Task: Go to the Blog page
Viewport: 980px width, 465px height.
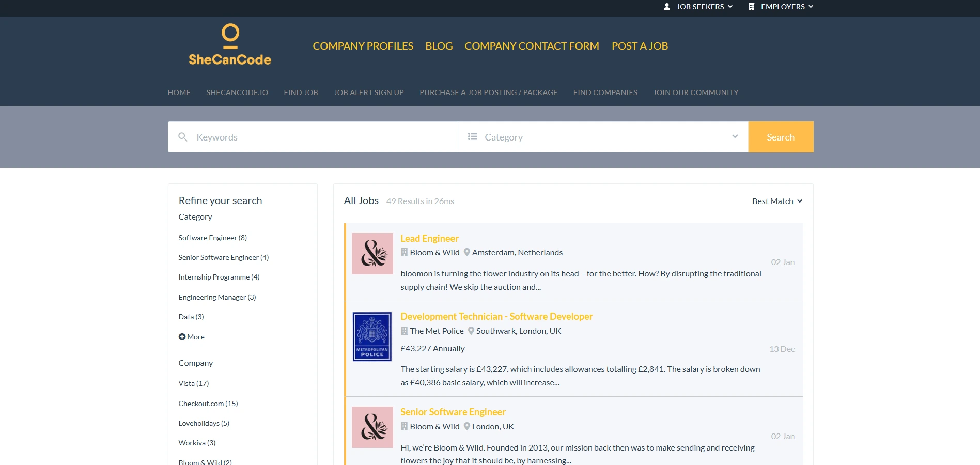Action: (439, 46)
